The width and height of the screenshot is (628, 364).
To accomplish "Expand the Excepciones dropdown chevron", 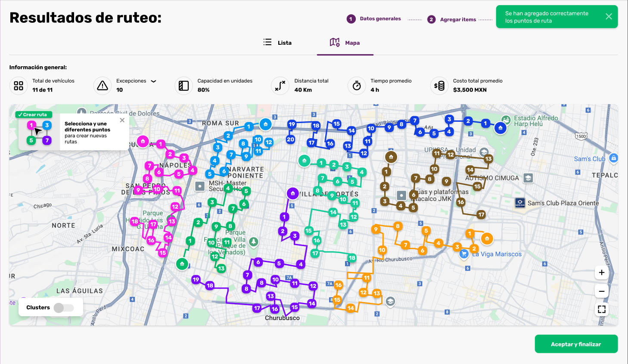I will [x=153, y=81].
